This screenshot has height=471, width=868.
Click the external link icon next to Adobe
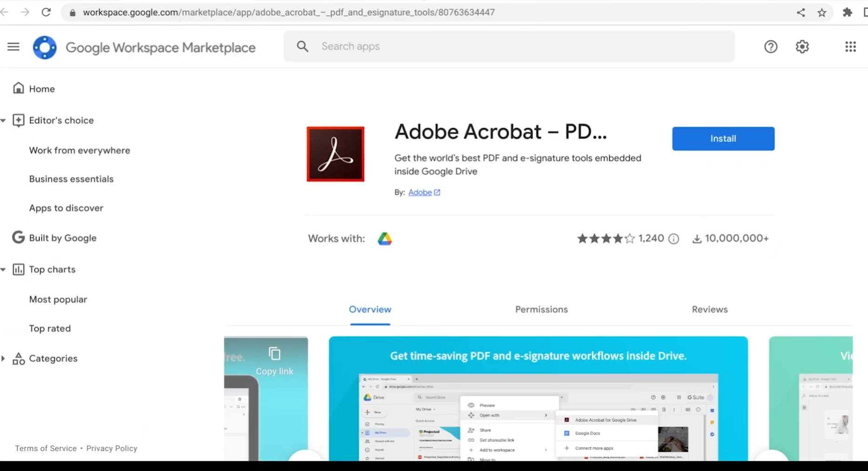(437, 192)
